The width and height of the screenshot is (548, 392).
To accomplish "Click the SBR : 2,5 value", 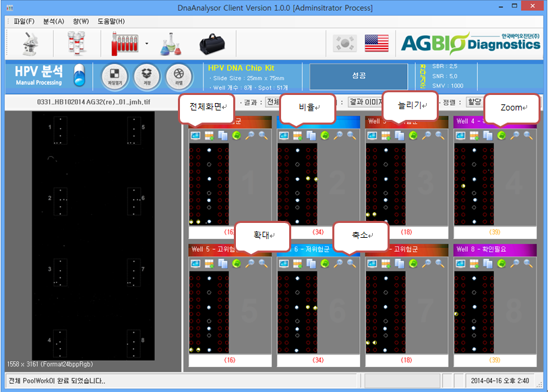I will pos(445,66).
